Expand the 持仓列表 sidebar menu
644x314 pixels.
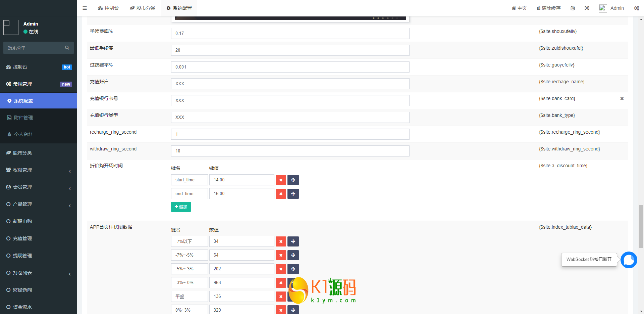[x=39, y=273]
